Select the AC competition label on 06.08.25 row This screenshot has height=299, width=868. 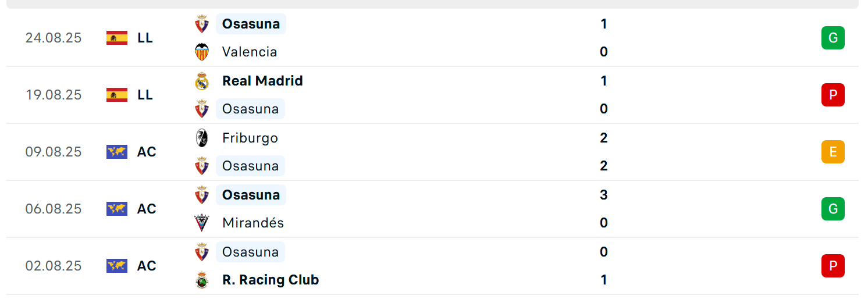click(147, 209)
